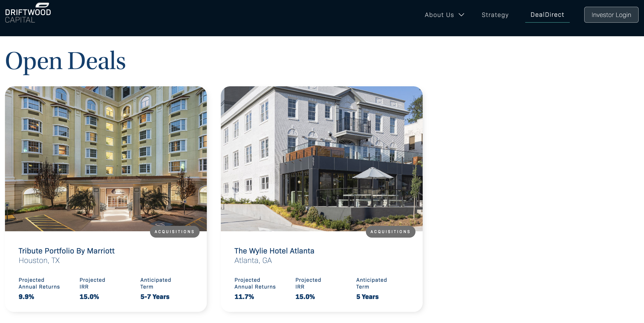Open the Tribute Portfolio hotel photo
This screenshot has width=644, height=323.
106,158
